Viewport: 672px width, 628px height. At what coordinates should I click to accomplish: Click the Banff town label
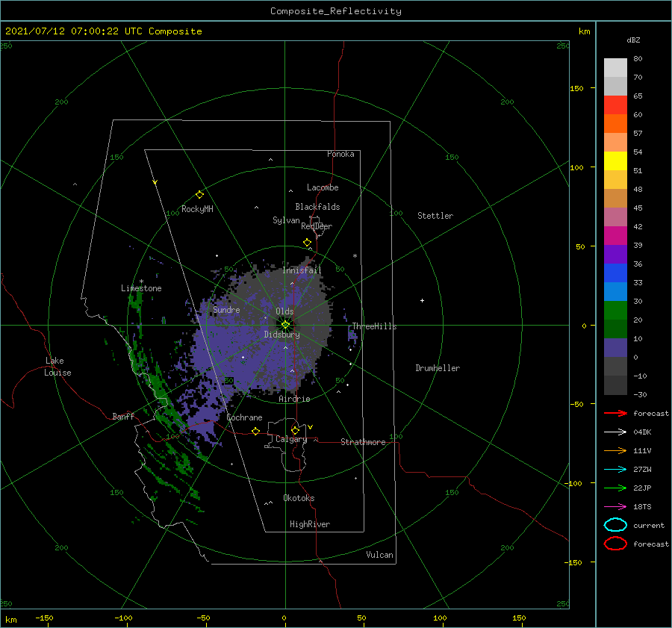click(123, 416)
